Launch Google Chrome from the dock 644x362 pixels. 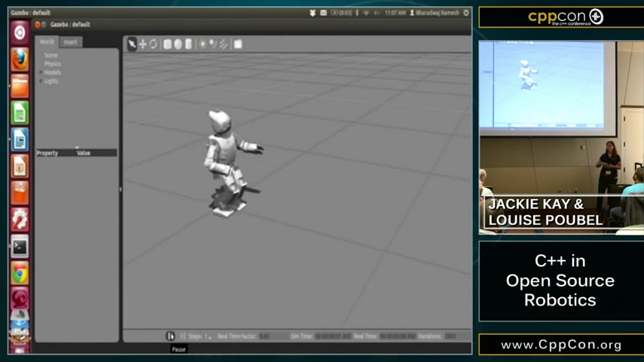pyautogui.click(x=20, y=273)
